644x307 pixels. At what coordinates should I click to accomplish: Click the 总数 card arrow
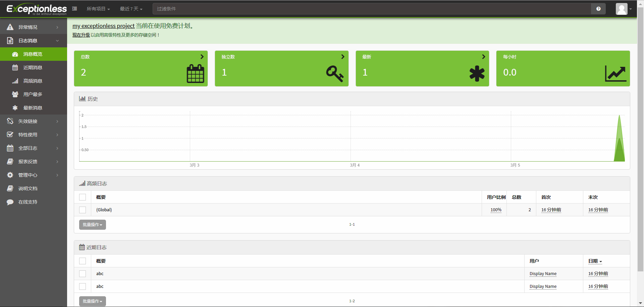[202, 57]
